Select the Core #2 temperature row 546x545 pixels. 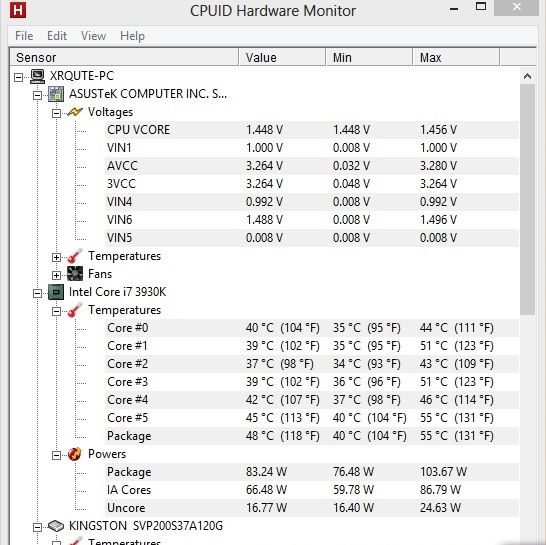tap(312, 364)
